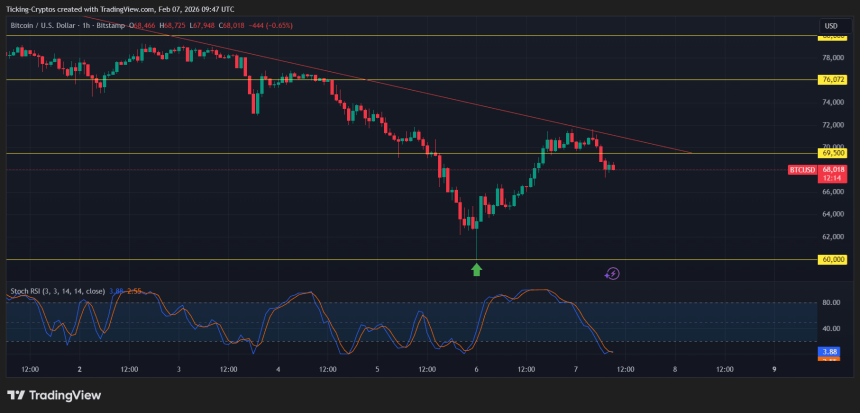The width and height of the screenshot is (860, 413).
Task: Open the USD currency selector
Action: click(x=830, y=25)
